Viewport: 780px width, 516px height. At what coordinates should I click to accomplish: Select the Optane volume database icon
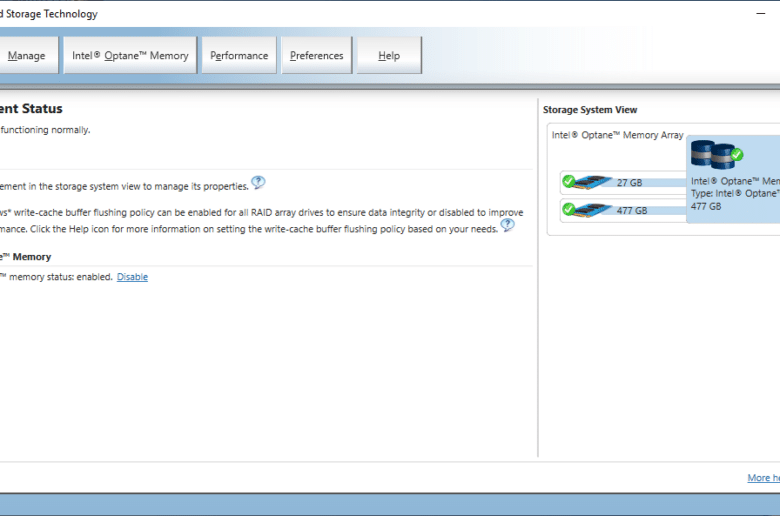pos(713,154)
